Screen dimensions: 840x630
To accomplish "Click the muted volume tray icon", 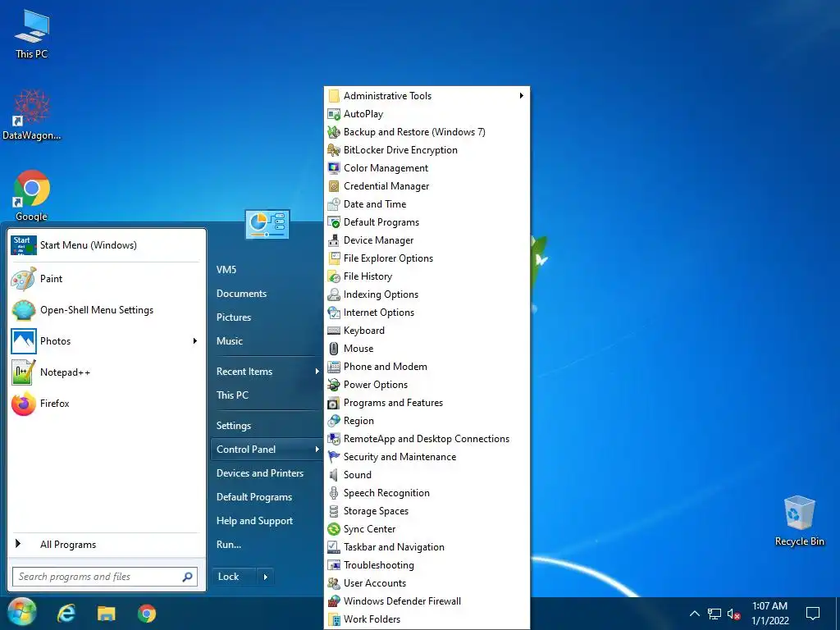I will tap(733, 614).
